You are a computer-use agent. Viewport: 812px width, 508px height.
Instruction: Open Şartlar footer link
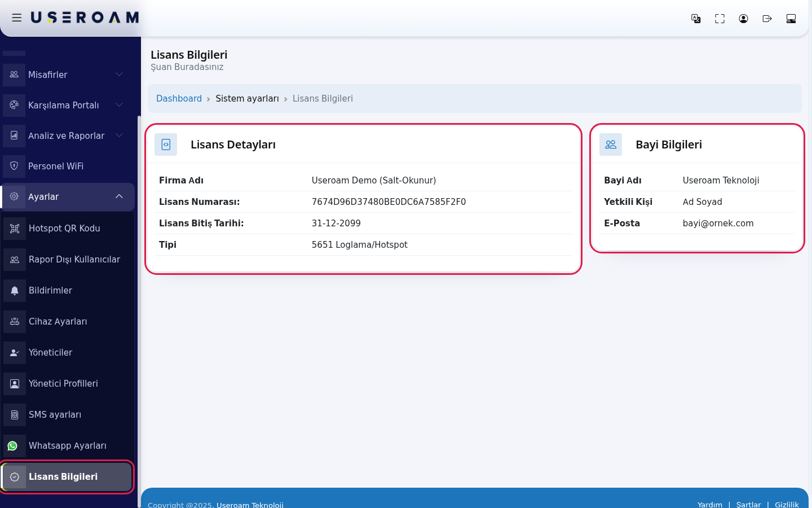click(x=748, y=504)
